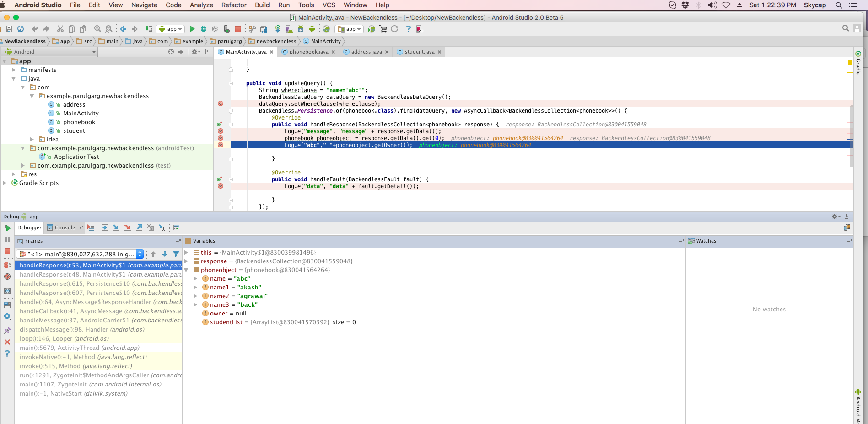868x424 pixels.
Task: Open the Refactor menu
Action: tap(234, 5)
